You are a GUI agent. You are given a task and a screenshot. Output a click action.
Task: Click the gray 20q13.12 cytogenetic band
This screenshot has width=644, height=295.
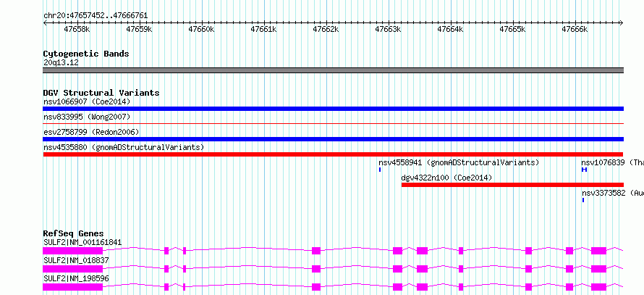(333, 70)
